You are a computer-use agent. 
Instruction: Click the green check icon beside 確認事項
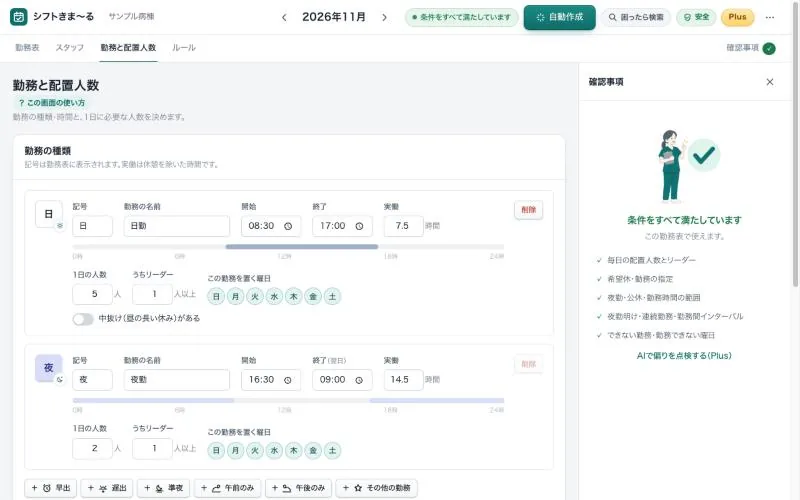click(x=769, y=48)
